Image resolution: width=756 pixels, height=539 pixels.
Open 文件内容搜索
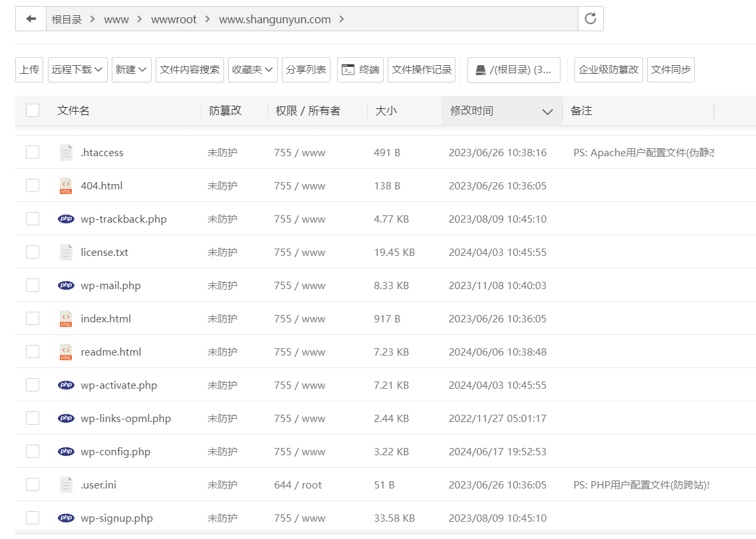[x=189, y=69]
